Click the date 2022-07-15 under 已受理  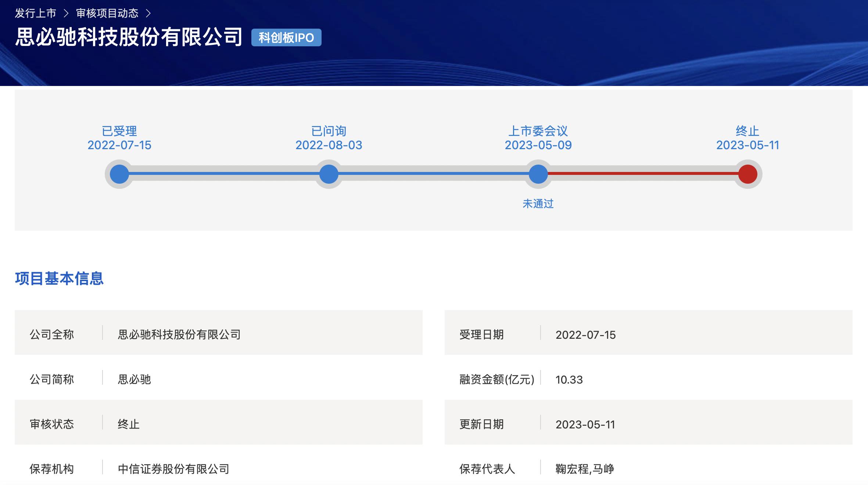119,145
